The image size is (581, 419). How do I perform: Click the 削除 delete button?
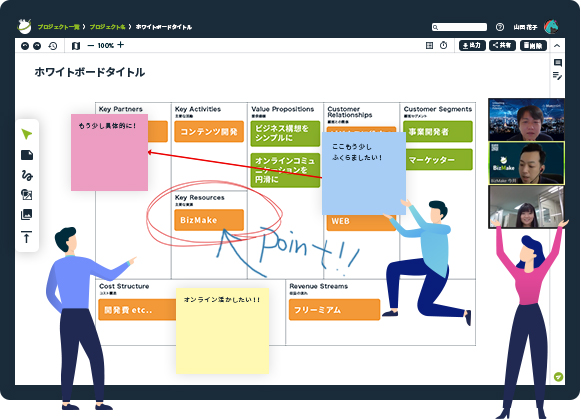pos(533,46)
